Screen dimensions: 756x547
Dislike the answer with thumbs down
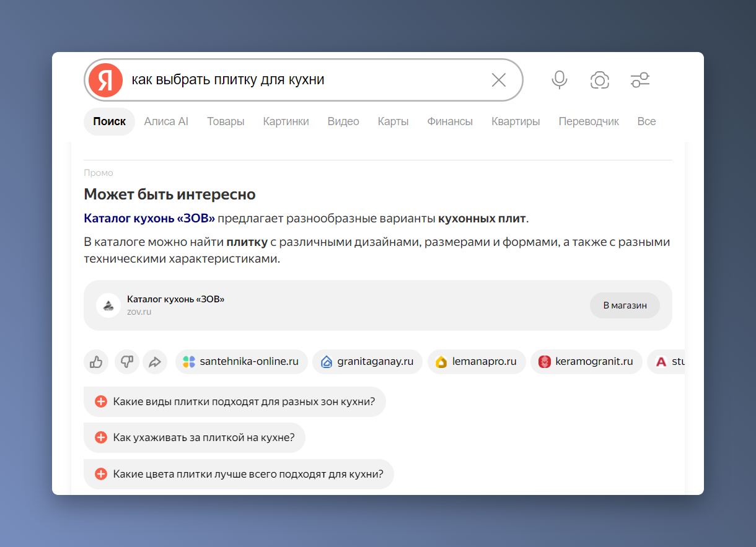[127, 362]
